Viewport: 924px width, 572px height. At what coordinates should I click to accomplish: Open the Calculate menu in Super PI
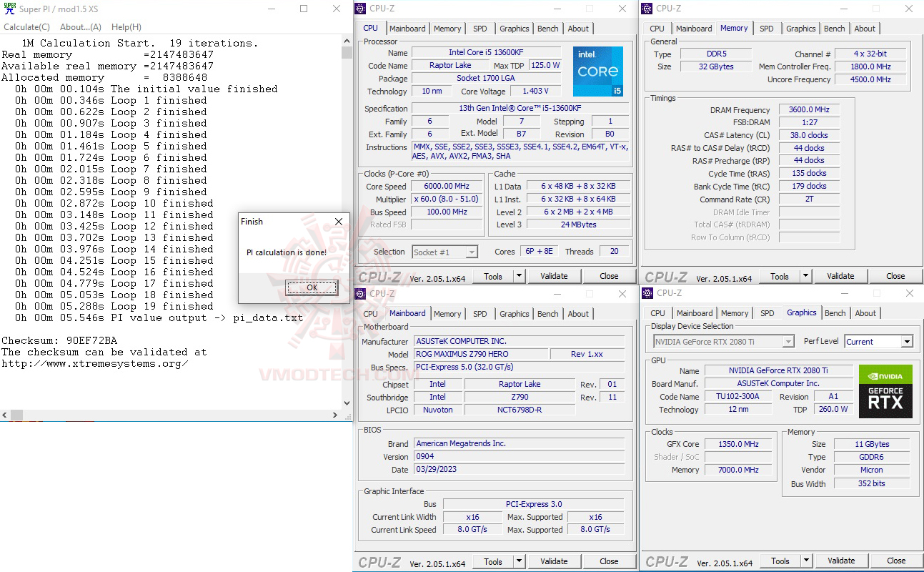click(26, 26)
